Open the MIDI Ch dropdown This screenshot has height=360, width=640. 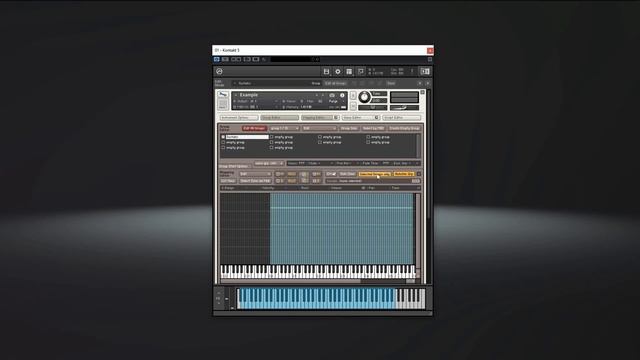tap(256, 107)
